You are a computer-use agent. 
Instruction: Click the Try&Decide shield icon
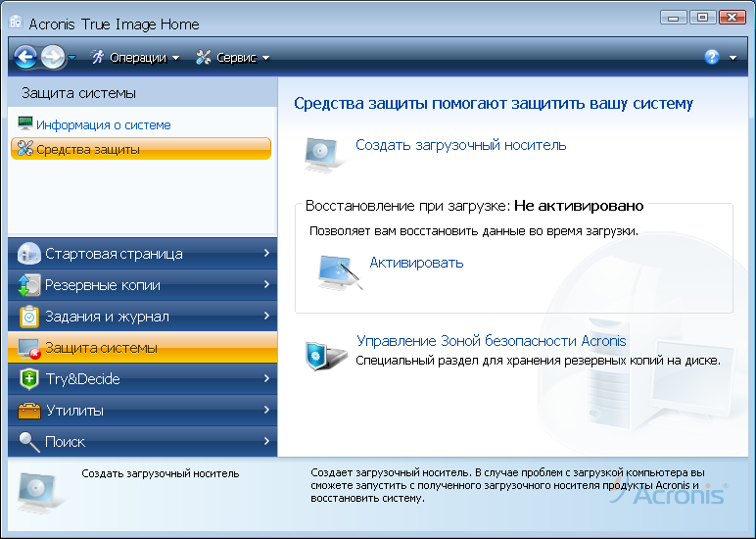[x=28, y=379]
